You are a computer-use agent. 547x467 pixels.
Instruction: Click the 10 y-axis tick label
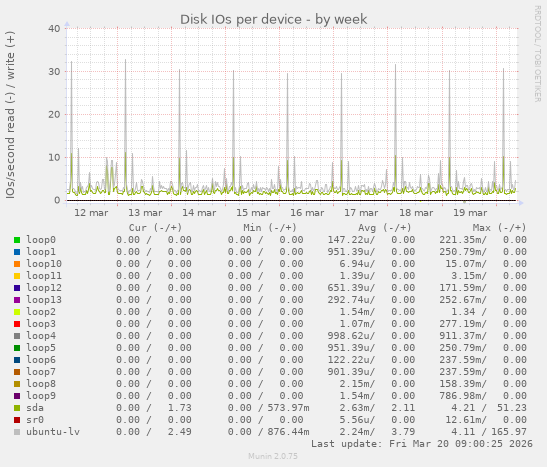pos(54,158)
